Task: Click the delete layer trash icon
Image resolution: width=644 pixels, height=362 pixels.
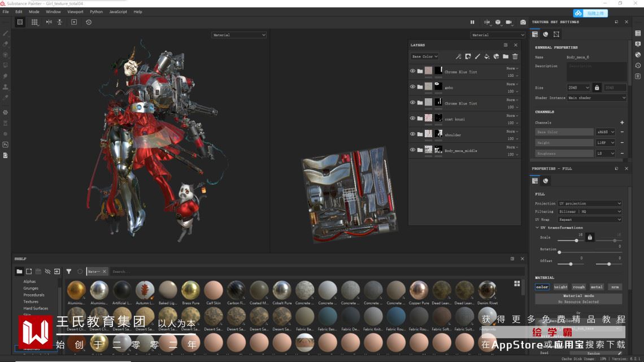Action: coord(515,56)
